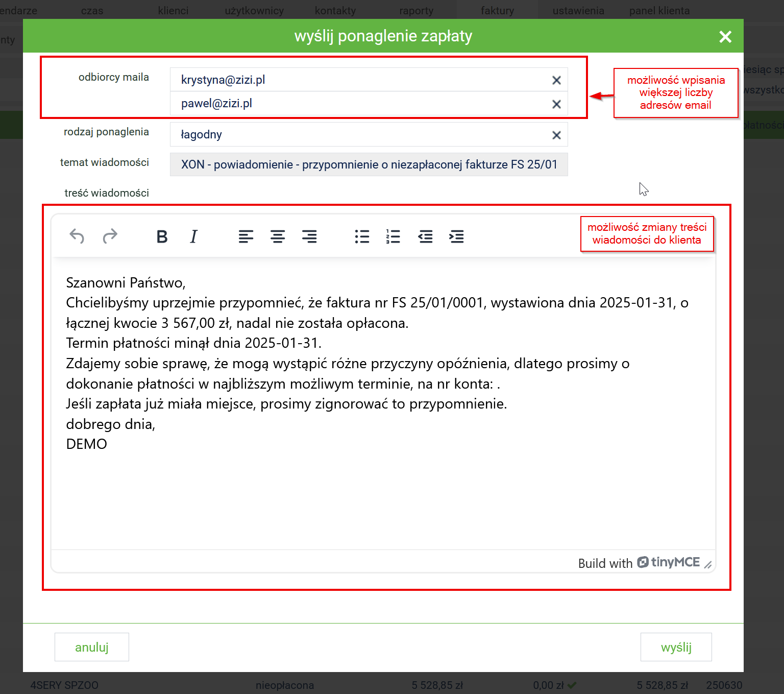Clear the łagodny reminder type selection
This screenshot has width=784, height=694.
click(556, 135)
